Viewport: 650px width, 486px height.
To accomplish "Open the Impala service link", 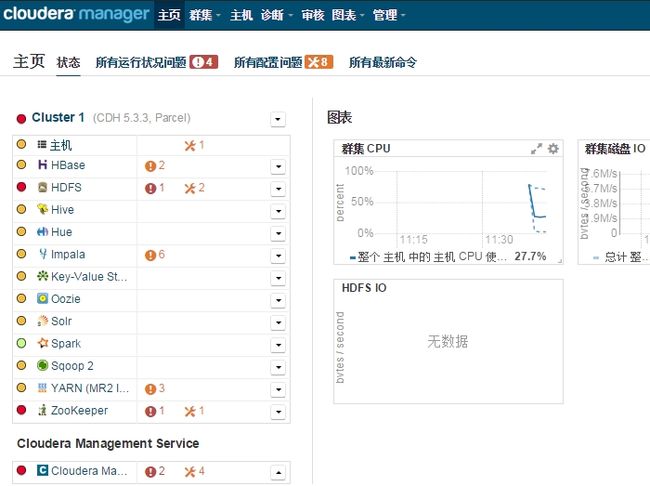I will click(68, 254).
